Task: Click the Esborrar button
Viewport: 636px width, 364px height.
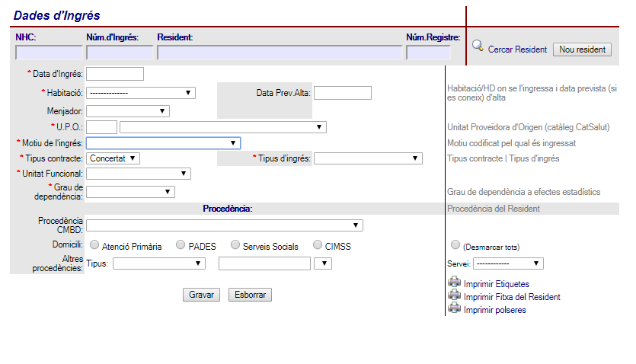Action: coord(250,295)
